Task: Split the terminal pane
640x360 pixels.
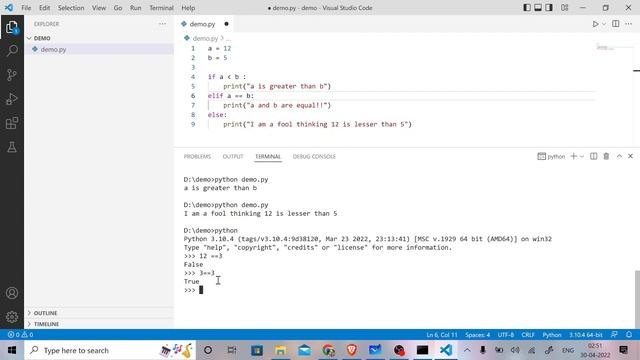Action: click(x=593, y=156)
